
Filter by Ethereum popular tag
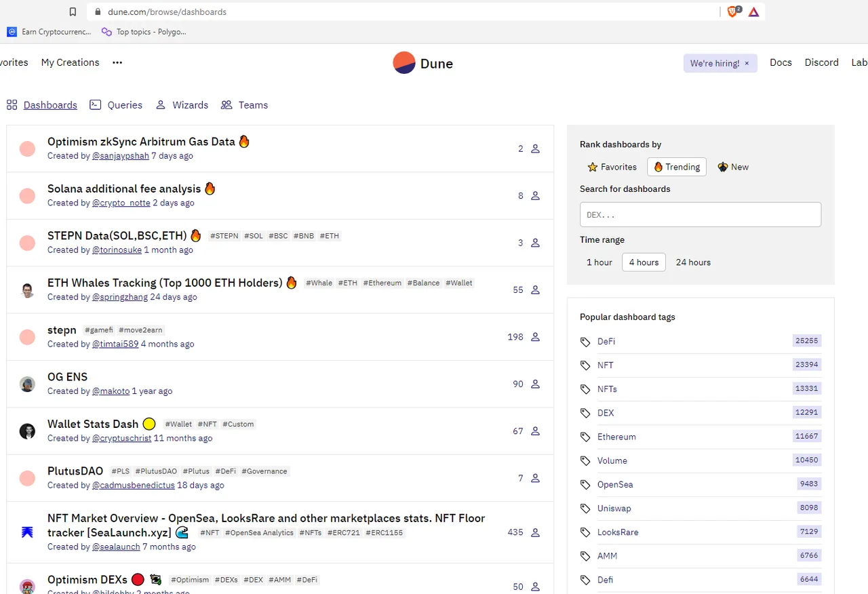(x=616, y=437)
